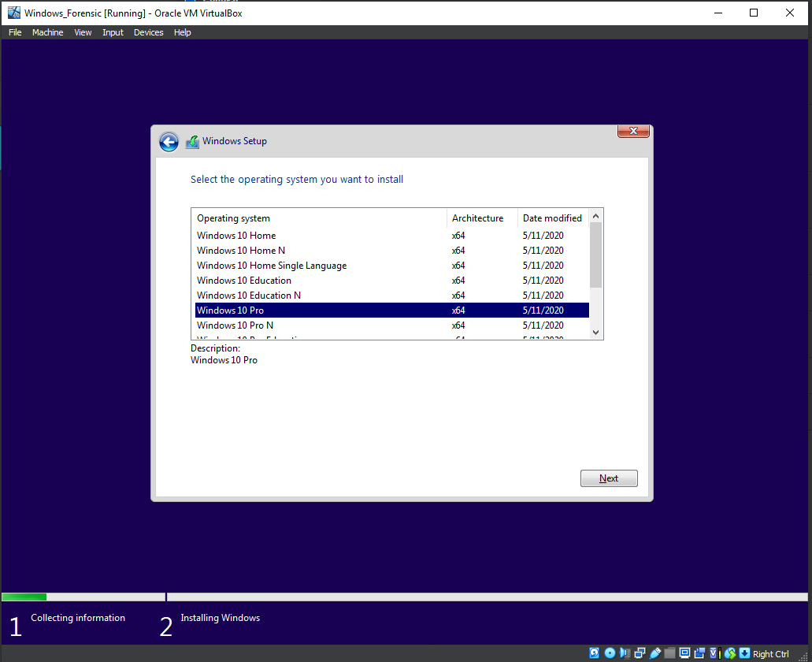Screen dimensions: 812x662
Task: Select Windows 10 Home from the list
Action: [236, 236]
